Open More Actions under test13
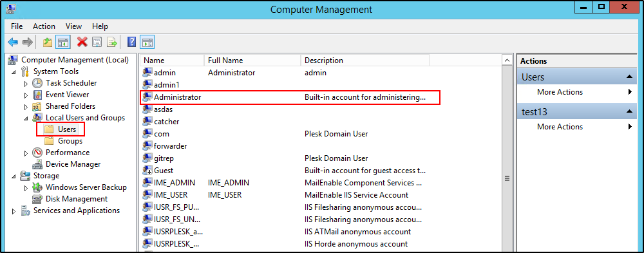This screenshot has width=644, height=253. pyautogui.click(x=560, y=127)
